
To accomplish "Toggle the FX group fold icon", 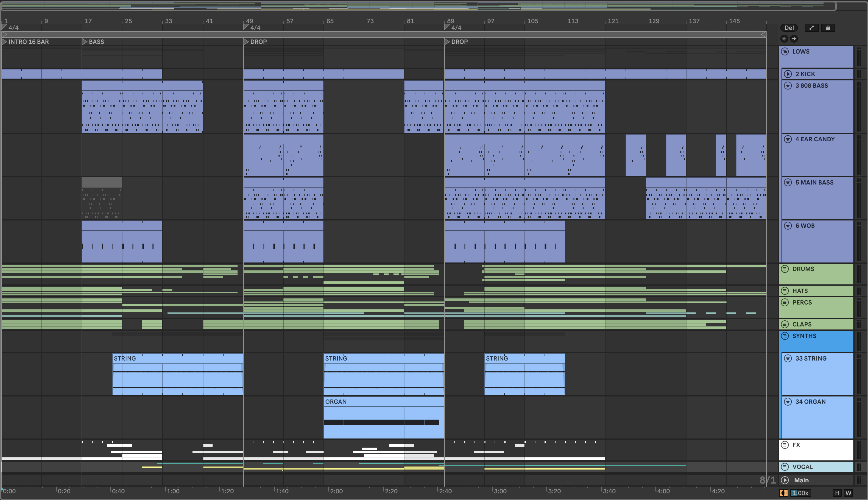I will click(x=785, y=445).
